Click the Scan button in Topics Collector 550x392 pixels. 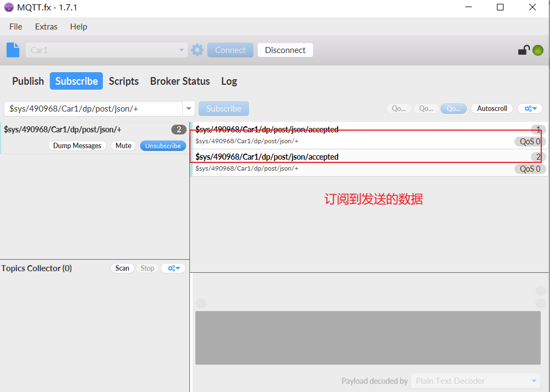coord(123,268)
